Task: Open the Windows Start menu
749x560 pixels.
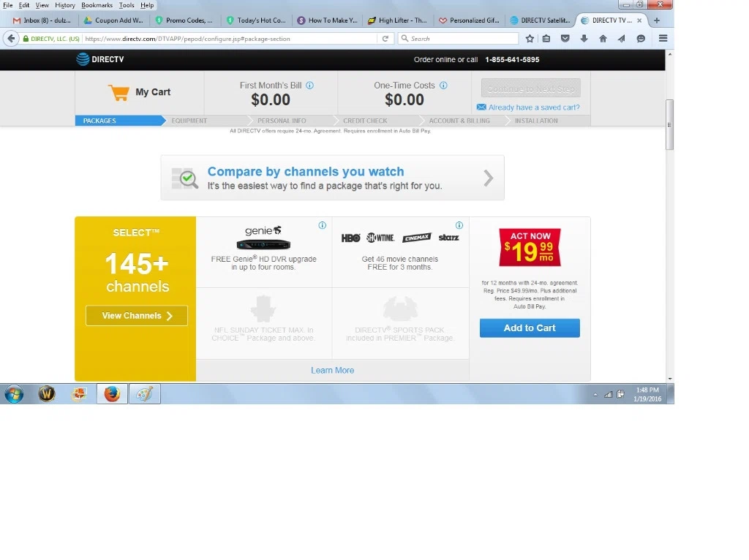Action: coord(14,394)
